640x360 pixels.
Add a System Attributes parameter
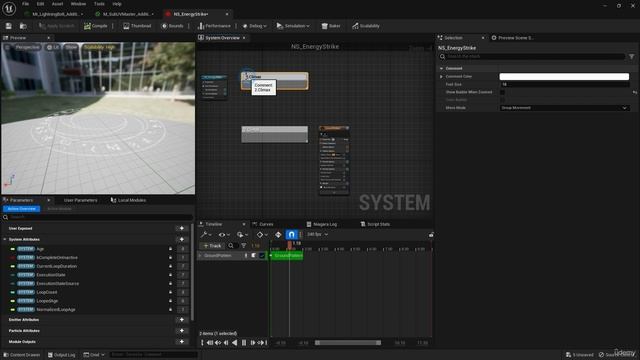tap(182, 239)
